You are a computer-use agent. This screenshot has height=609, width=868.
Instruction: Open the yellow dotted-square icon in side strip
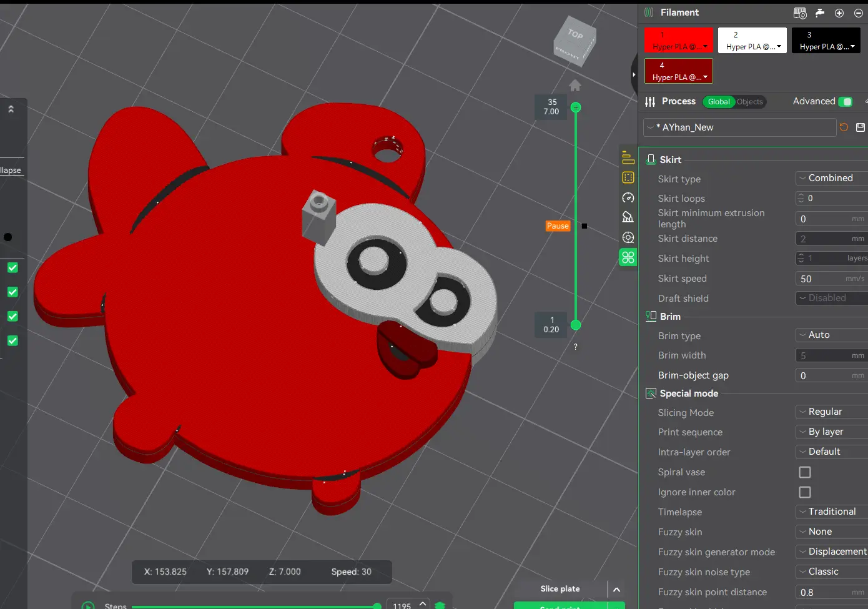click(628, 177)
